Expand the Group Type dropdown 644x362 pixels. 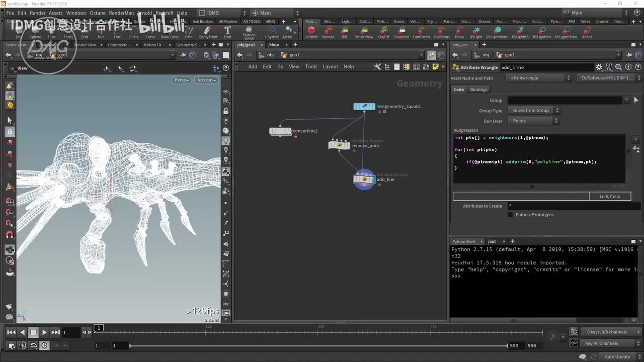click(x=534, y=111)
